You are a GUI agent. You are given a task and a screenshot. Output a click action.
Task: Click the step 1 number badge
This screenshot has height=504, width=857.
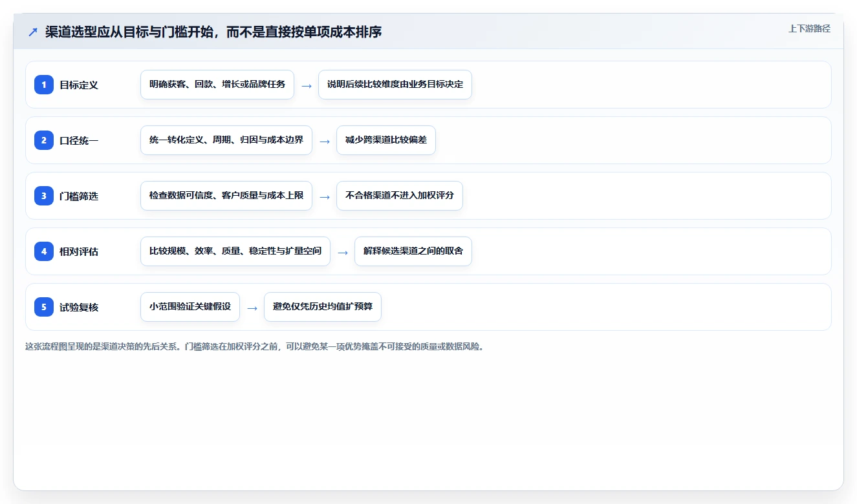[44, 85]
